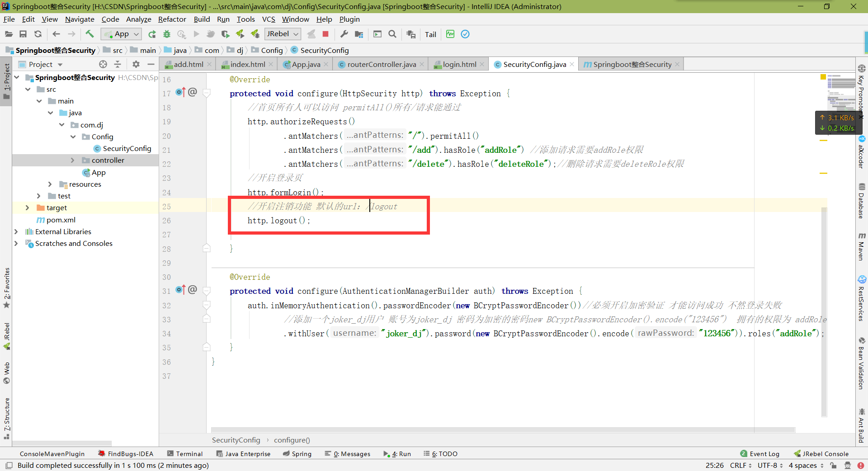Click the green activity monitor icon
The width and height of the screenshot is (868, 471).
[x=450, y=34]
